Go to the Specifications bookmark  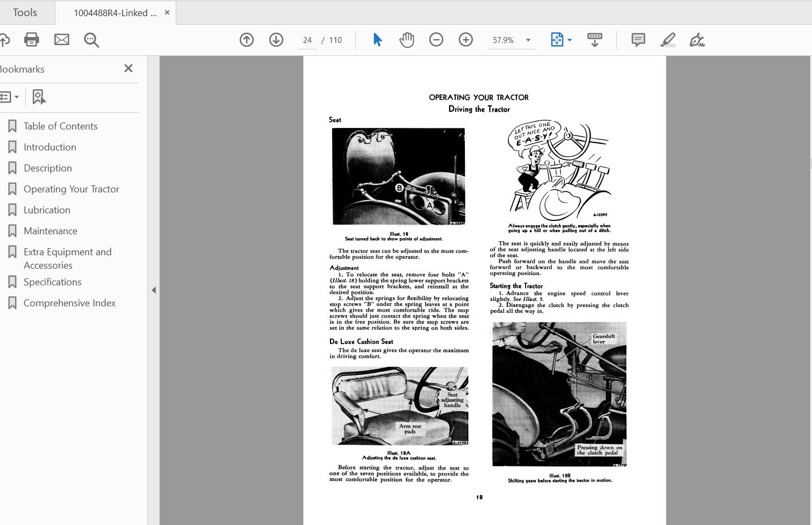pyautogui.click(x=53, y=282)
